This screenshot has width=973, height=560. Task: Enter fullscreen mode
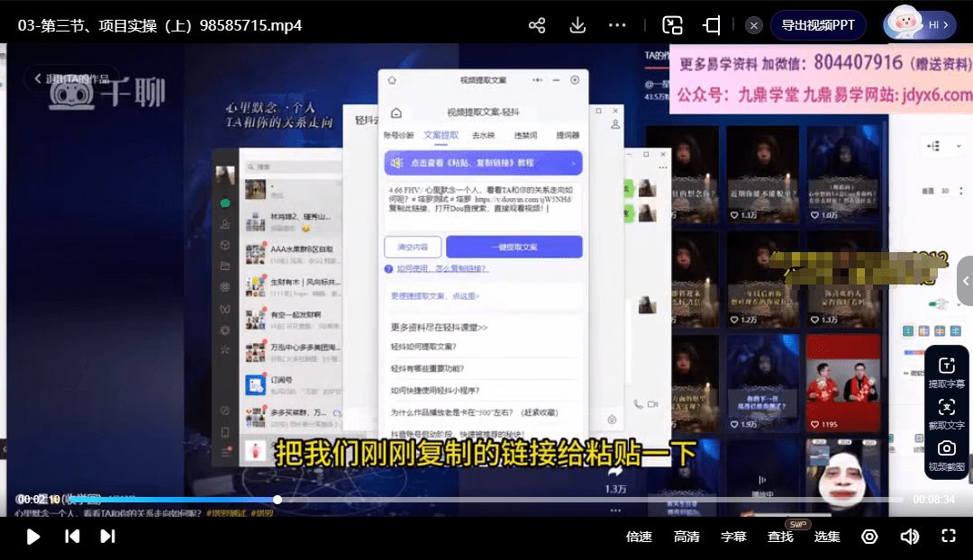[948, 537]
